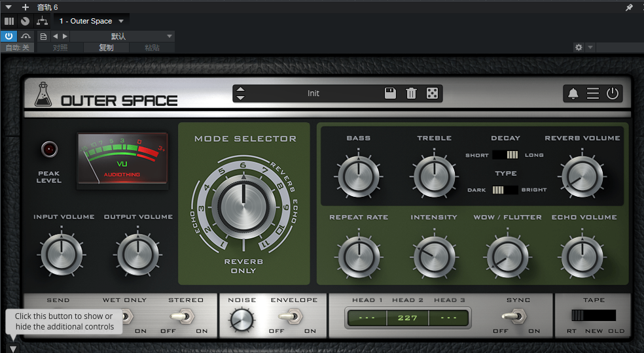Click the Repeat Rate knob
This screenshot has height=353, width=644.
click(x=359, y=257)
